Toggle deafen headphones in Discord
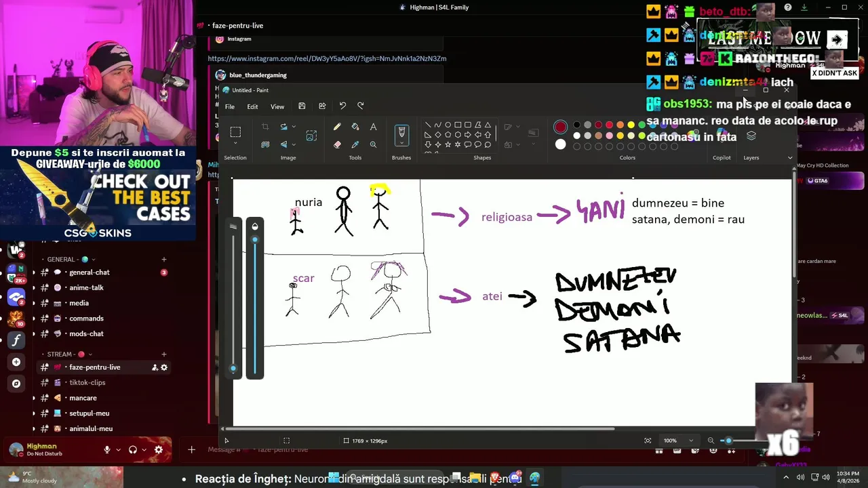868x488 pixels. 133,449
